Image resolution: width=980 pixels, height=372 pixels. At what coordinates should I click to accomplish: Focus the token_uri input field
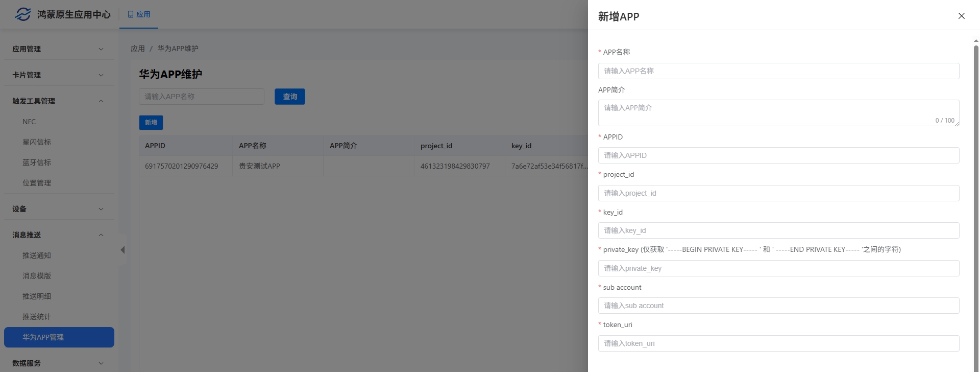point(778,343)
